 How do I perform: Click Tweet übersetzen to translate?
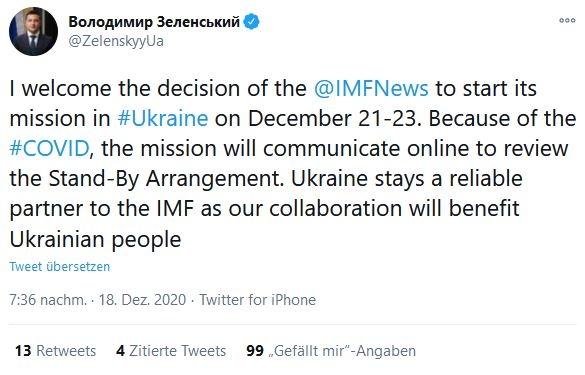coord(60,266)
